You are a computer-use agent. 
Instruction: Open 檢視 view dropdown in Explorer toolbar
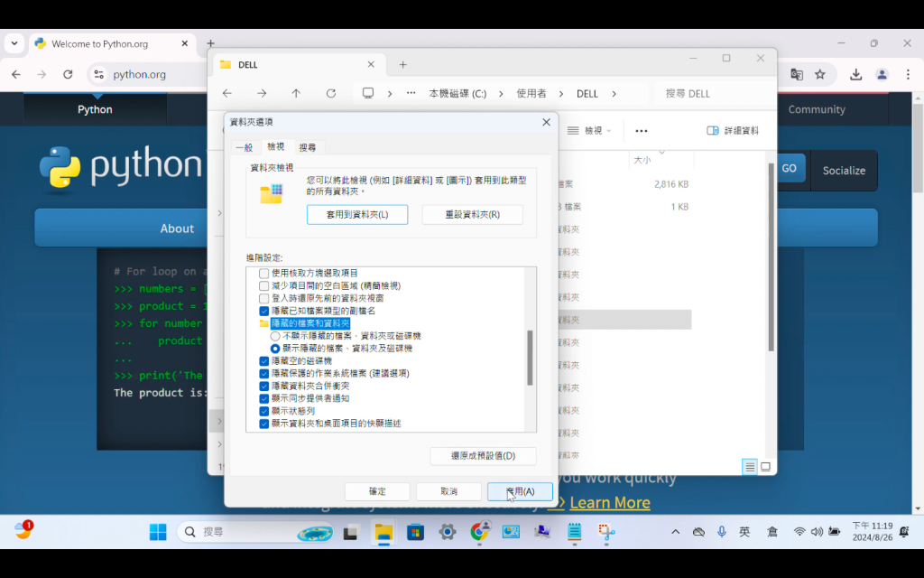(x=588, y=130)
